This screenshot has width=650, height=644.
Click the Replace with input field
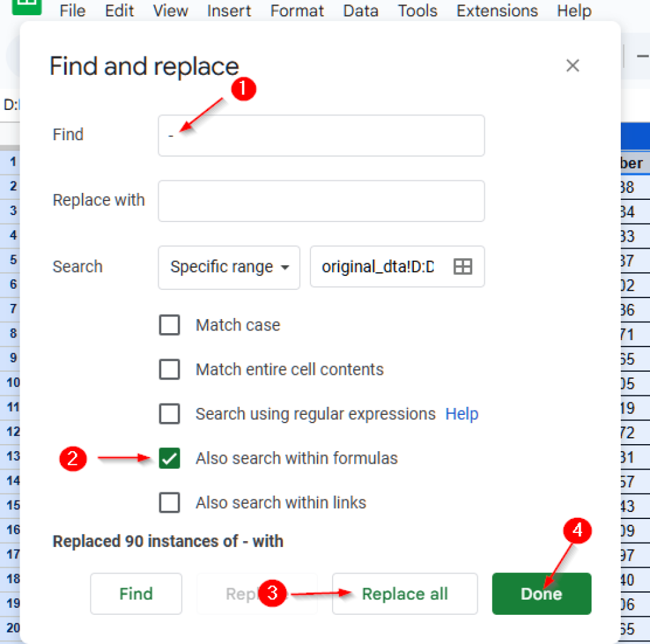(321, 200)
